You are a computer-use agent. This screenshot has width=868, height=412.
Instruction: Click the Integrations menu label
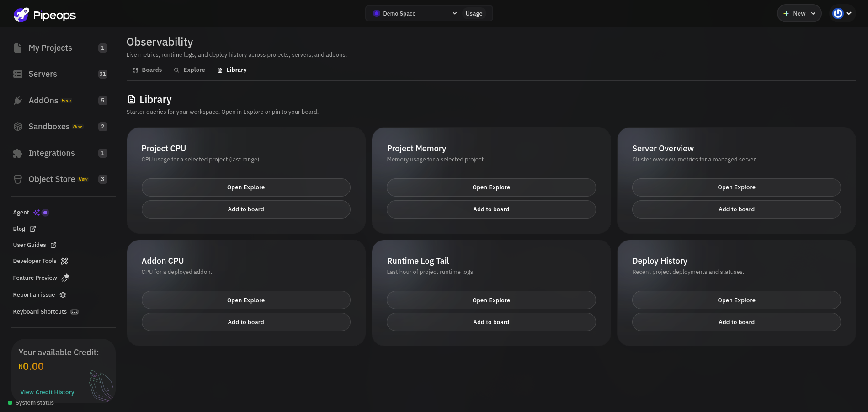pos(52,153)
